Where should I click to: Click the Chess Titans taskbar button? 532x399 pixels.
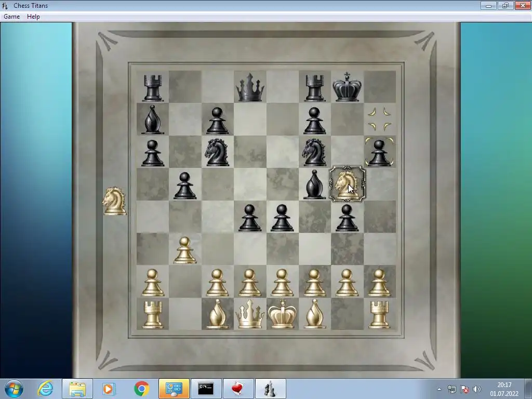click(270, 389)
